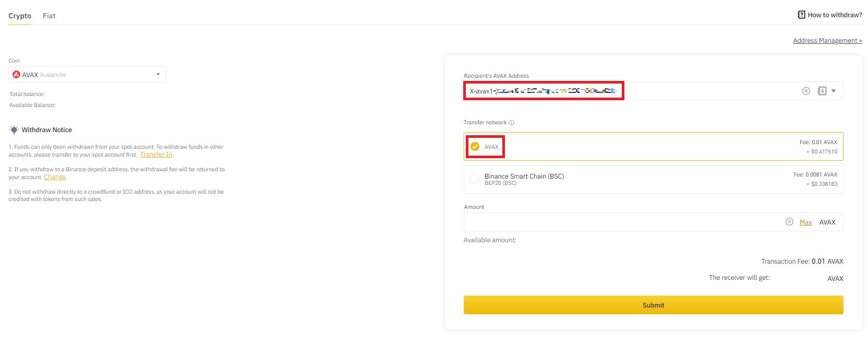This screenshot has width=868, height=342.
Task: Open the AVAX Avalanche coin dropdown
Action: (87, 75)
